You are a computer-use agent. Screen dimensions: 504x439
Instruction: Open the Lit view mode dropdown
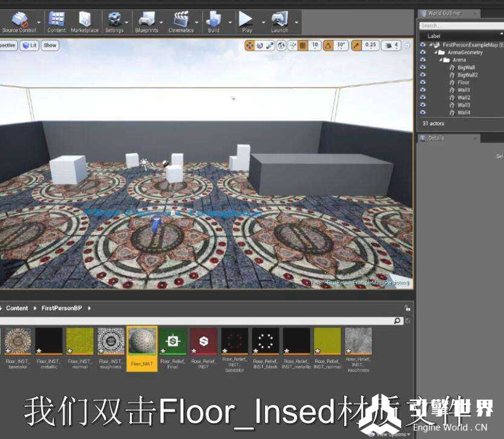[29, 45]
